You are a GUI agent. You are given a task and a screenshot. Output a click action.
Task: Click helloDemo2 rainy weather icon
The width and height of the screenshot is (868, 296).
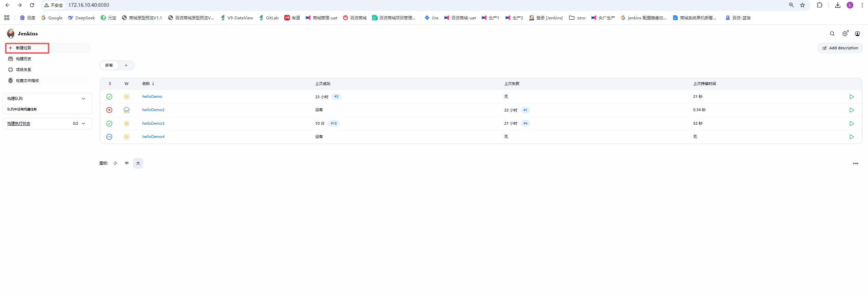point(126,110)
